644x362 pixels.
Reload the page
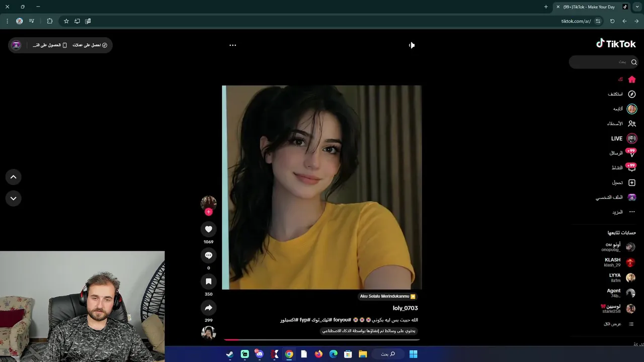coord(612,21)
